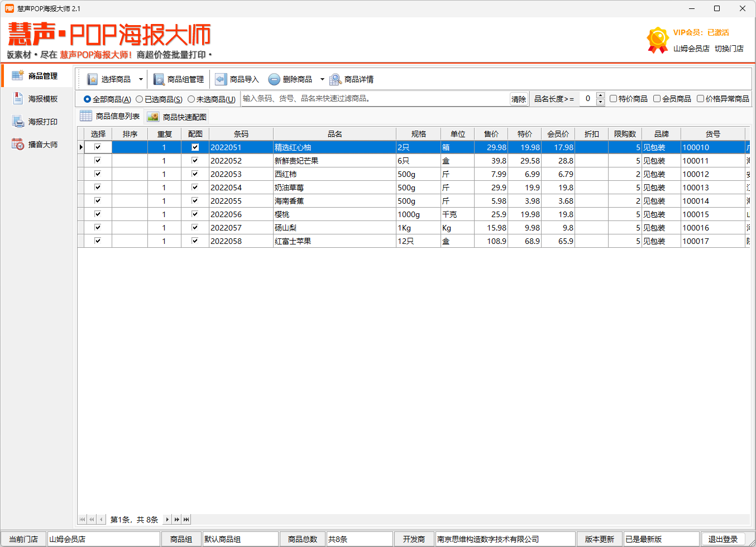
Task: Uncheck 配图 for 红富士苹果
Action: click(195, 241)
